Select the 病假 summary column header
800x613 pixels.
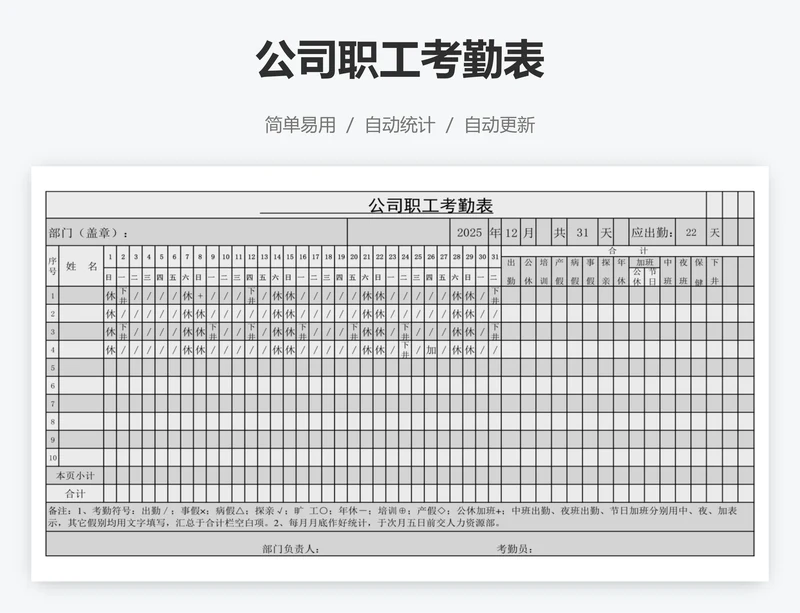point(575,272)
